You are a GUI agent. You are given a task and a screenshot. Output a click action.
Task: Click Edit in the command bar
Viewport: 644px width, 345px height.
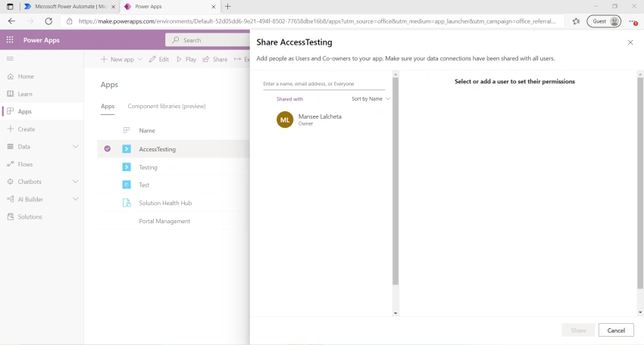[159, 59]
